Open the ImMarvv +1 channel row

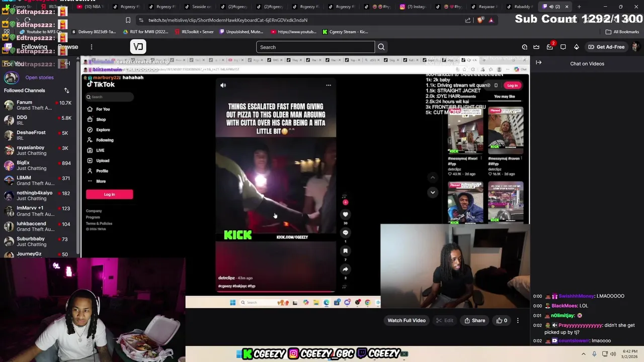(39, 211)
